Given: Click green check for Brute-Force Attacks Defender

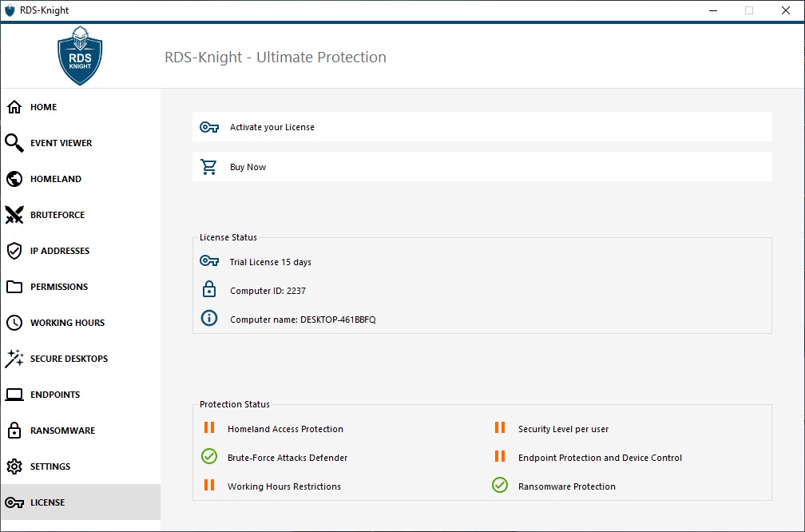Looking at the screenshot, I should coord(209,456).
